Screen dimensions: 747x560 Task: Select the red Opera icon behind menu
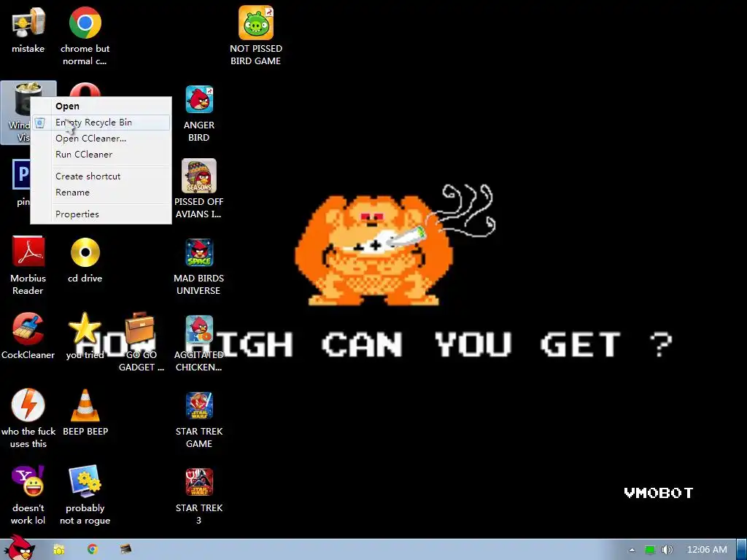coord(85,90)
